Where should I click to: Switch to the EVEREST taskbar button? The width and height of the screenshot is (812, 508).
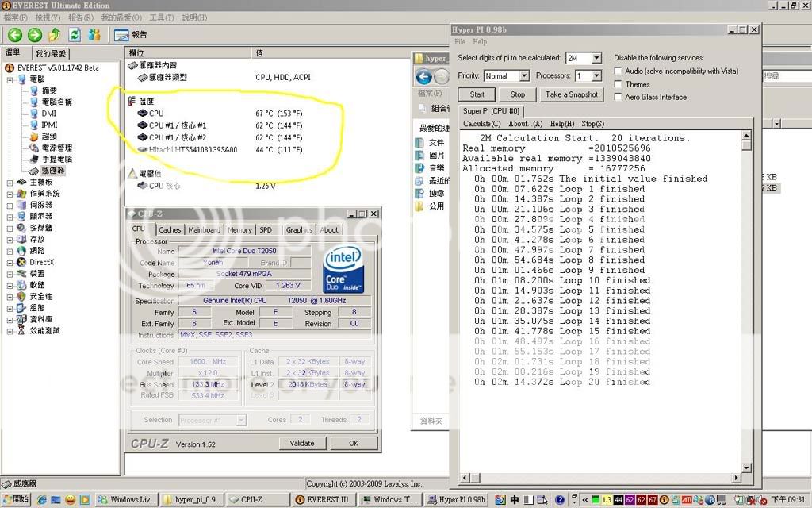tap(324, 500)
